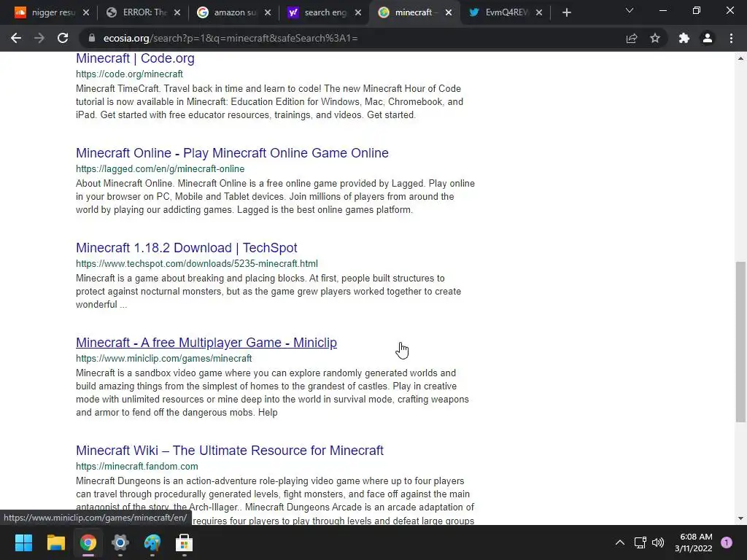
Task: Show hidden system tray icons chevron
Action: click(x=620, y=542)
